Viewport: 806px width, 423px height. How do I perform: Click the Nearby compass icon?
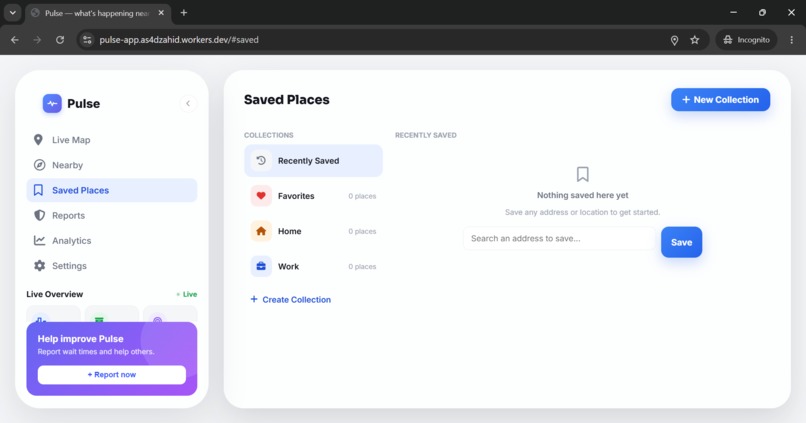pyautogui.click(x=39, y=165)
